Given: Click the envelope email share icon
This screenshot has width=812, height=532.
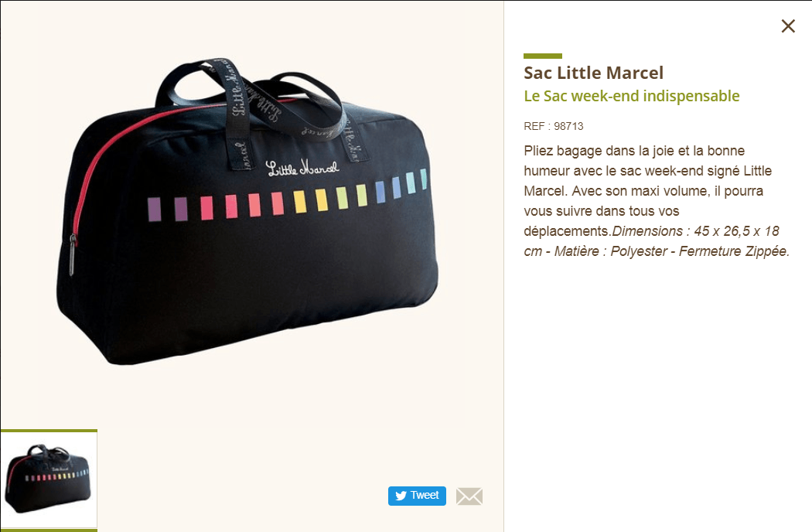Looking at the screenshot, I should tap(469, 496).
